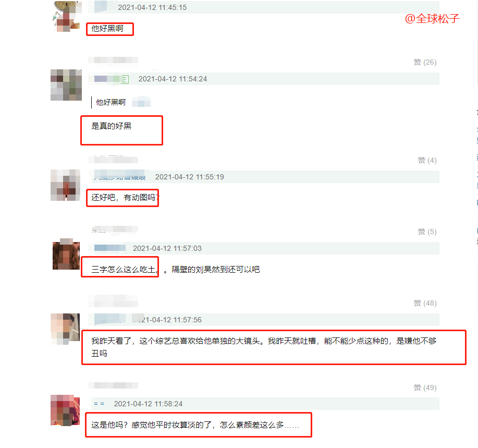Click the avatar of the 11:58:24 commenter
The height and width of the screenshot is (448, 478).
click(x=65, y=410)
